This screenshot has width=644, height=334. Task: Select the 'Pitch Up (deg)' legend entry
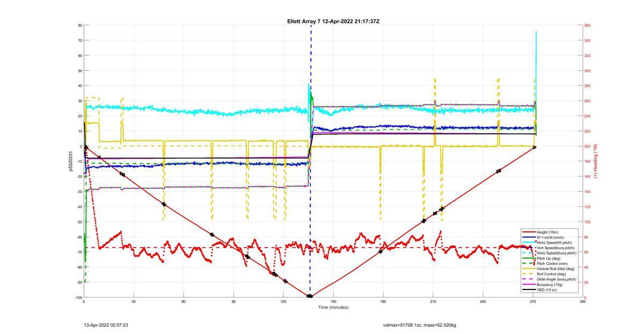coord(548,258)
